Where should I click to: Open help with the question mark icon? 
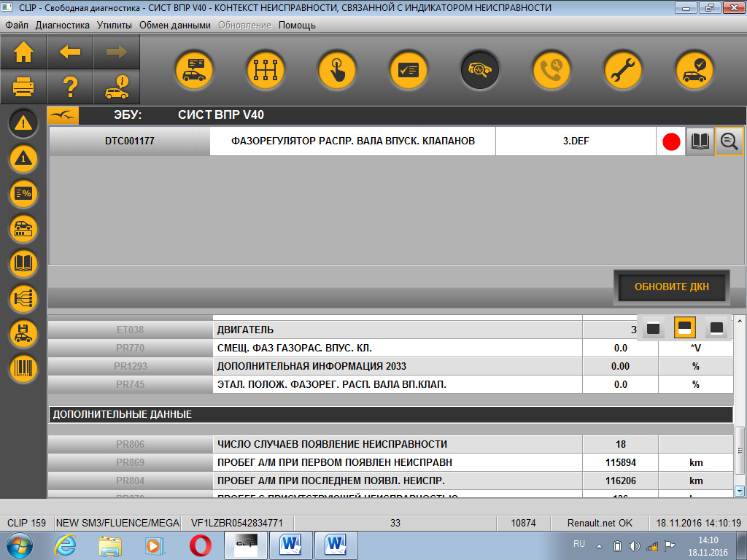pos(70,87)
